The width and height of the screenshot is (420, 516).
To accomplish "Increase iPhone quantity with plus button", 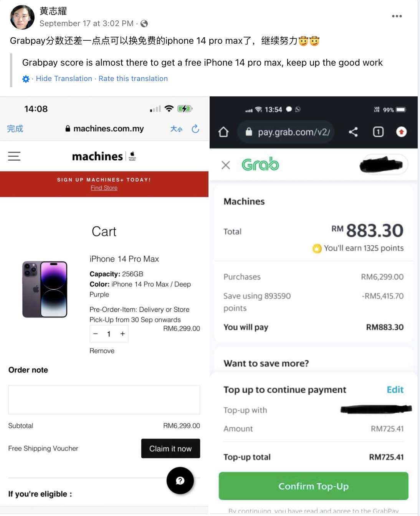I will [x=122, y=334].
